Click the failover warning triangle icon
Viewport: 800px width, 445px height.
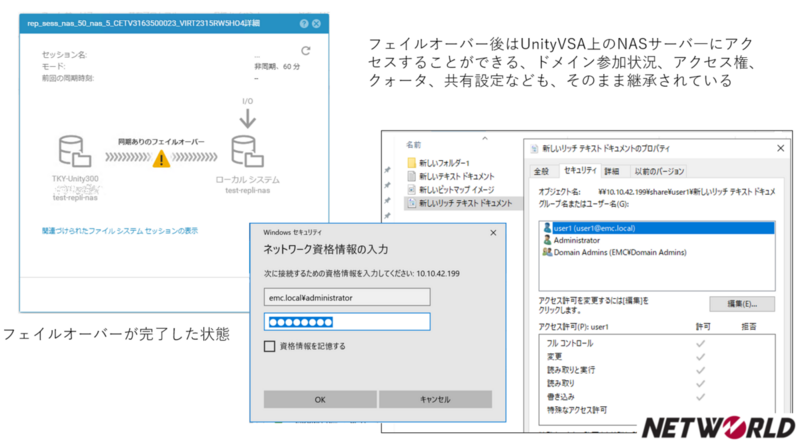(x=161, y=159)
